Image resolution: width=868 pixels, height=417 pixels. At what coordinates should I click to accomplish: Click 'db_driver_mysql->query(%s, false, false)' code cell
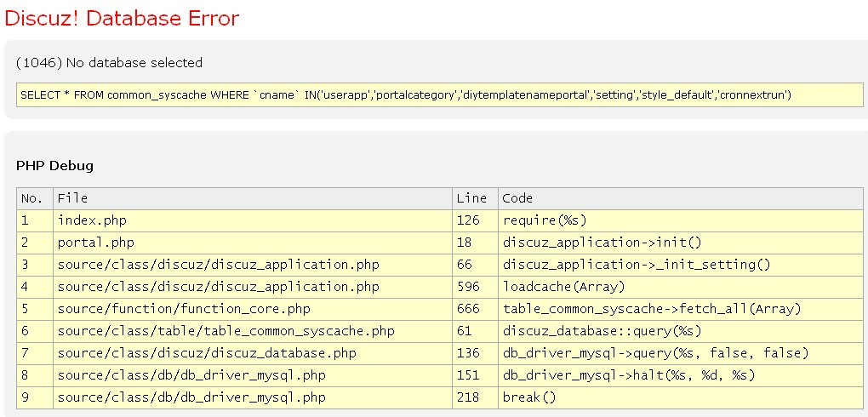680,353
